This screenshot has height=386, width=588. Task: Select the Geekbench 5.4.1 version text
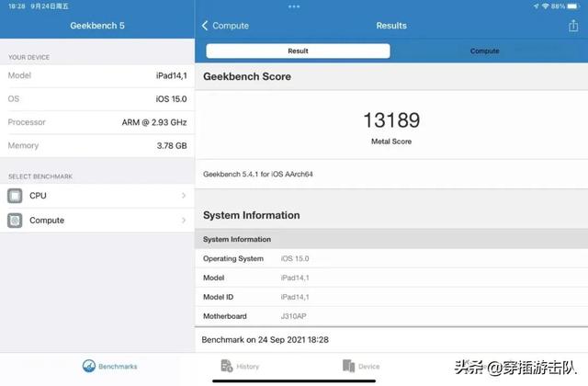point(258,174)
